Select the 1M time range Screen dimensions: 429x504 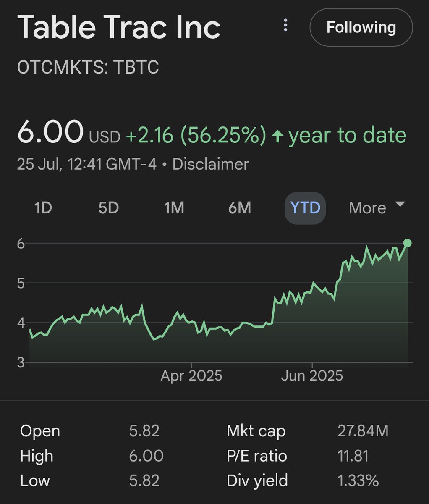[174, 208]
